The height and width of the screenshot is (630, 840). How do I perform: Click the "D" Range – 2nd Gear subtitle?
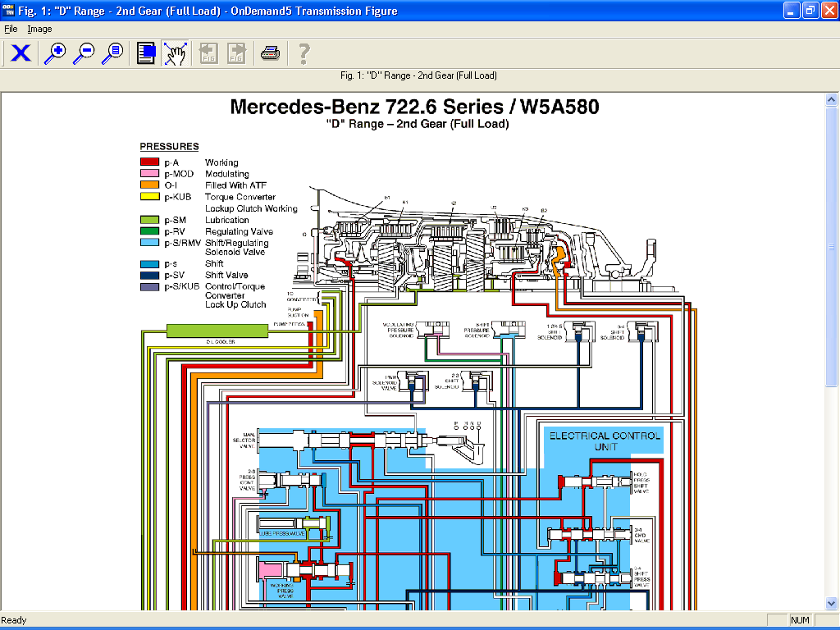[418, 124]
